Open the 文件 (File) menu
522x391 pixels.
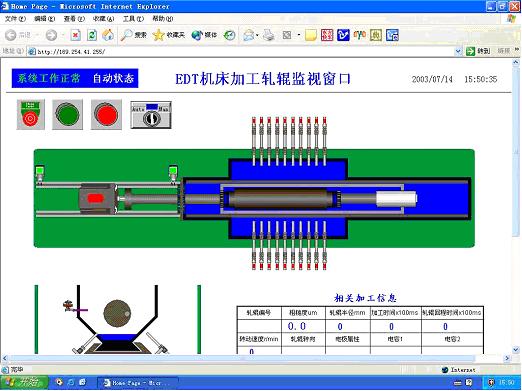pos(15,19)
